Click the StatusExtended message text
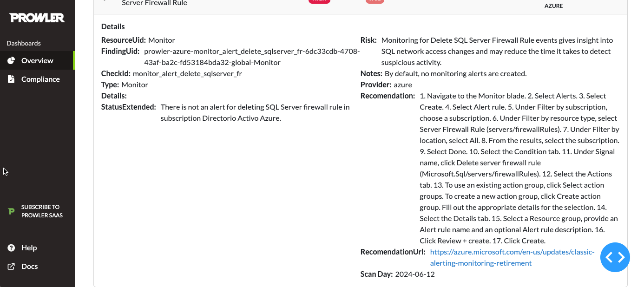 tap(255, 112)
